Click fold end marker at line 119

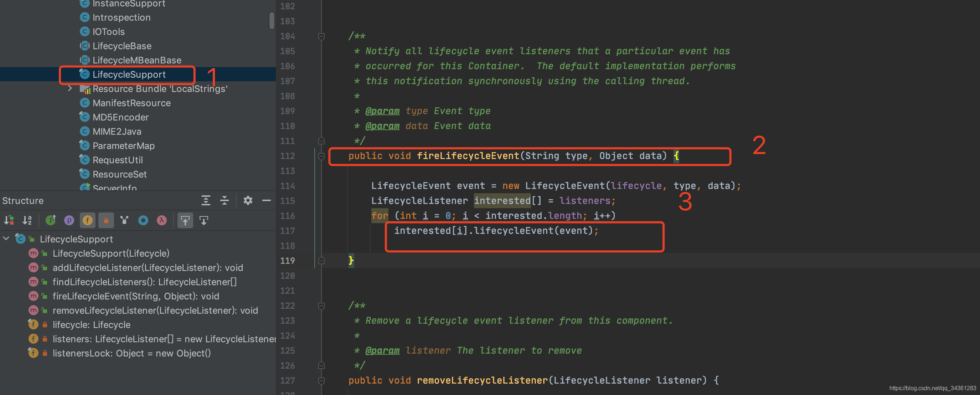[321, 261]
